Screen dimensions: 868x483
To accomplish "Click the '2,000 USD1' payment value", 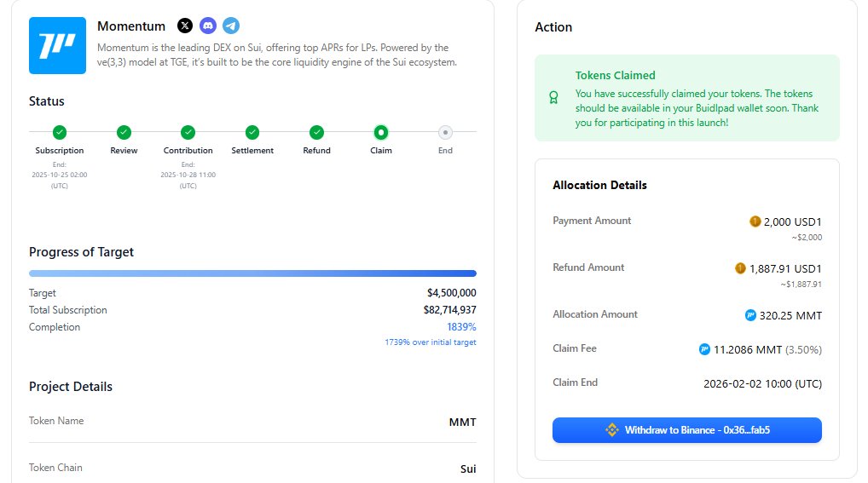I will click(793, 221).
